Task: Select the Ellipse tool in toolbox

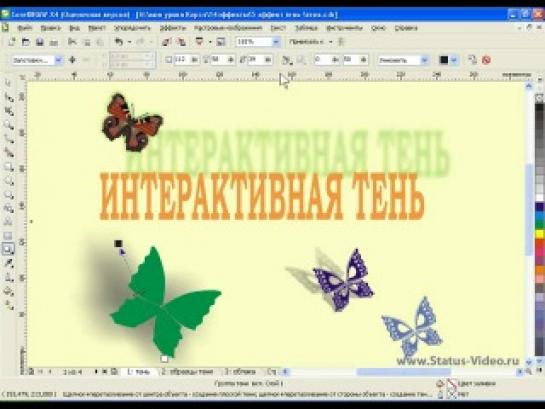Action: pos(8,181)
